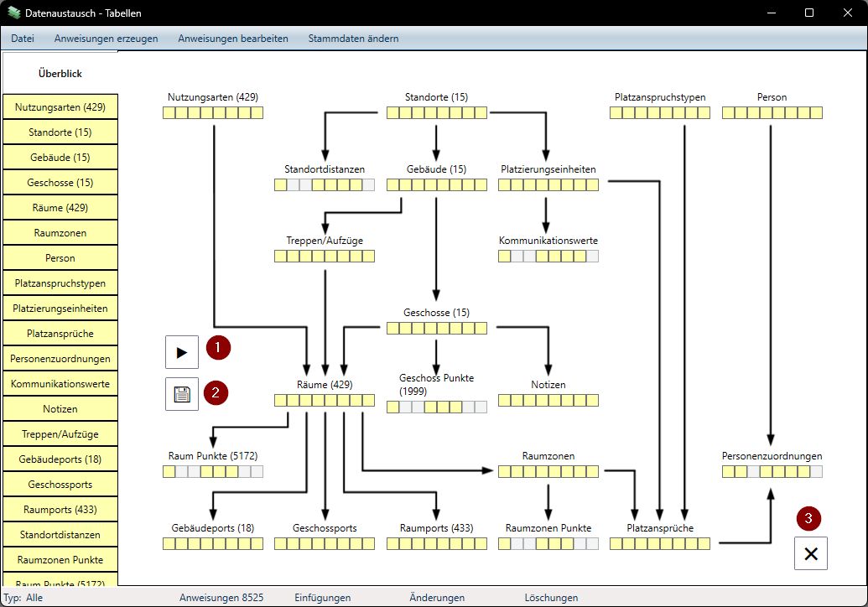Click the Geschosse (15) diagram field boxes
Image resolution: width=868 pixels, height=607 pixels.
pyautogui.click(x=436, y=329)
